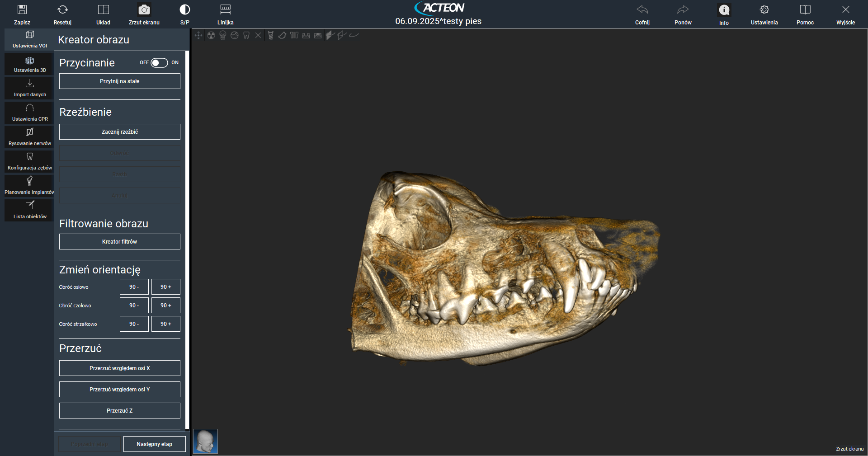Open the Lista obiektów tab
This screenshot has height=456, width=868.
30,210
